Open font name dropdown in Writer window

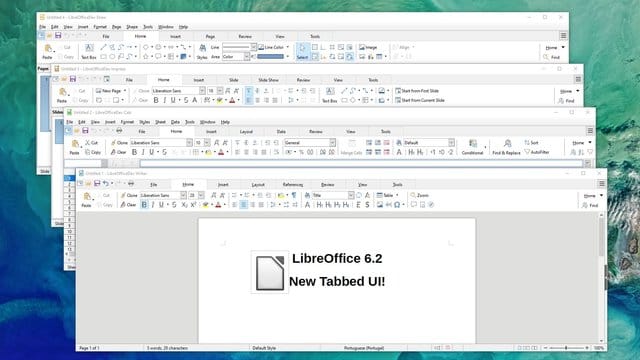(x=183, y=196)
